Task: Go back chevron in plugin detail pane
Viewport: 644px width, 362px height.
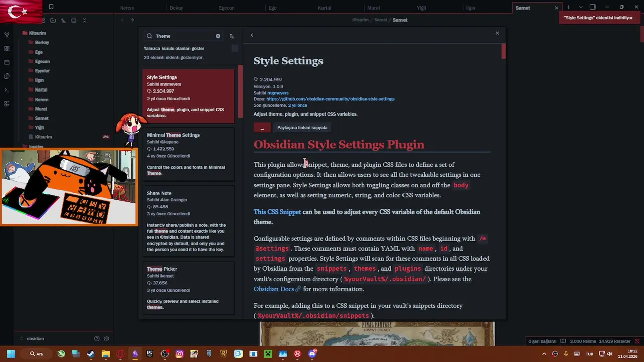Action: tap(252, 35)
